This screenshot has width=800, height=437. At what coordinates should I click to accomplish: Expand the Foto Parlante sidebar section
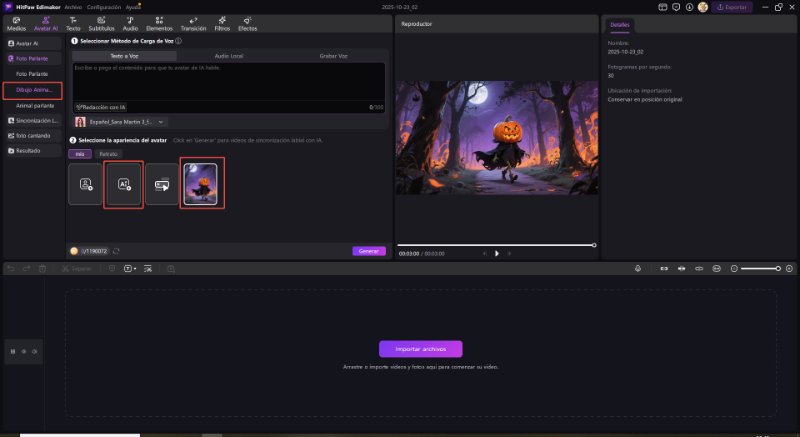(30, 59)
